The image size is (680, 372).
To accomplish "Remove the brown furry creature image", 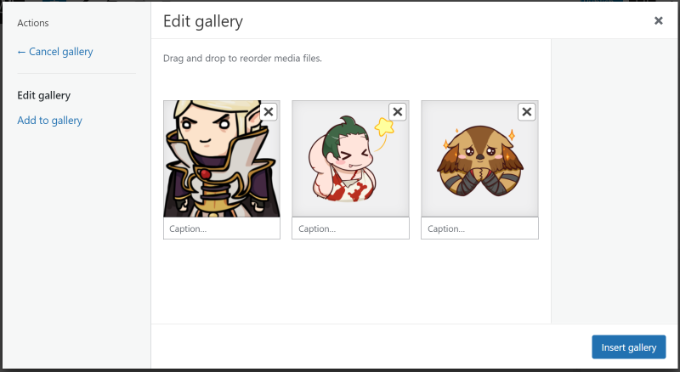I will [526, 112].
